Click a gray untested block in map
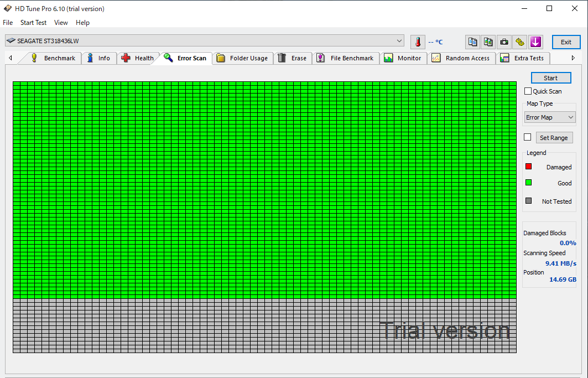The width and height of the screenshot is (588, 378). pyautogui.click(x=166, y=327)
